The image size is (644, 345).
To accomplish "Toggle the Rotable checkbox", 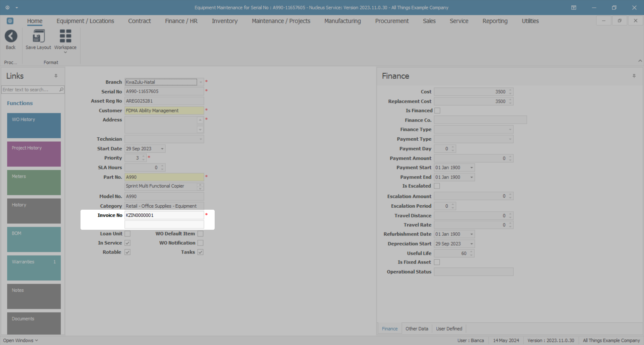I will (x=127, y=252).
